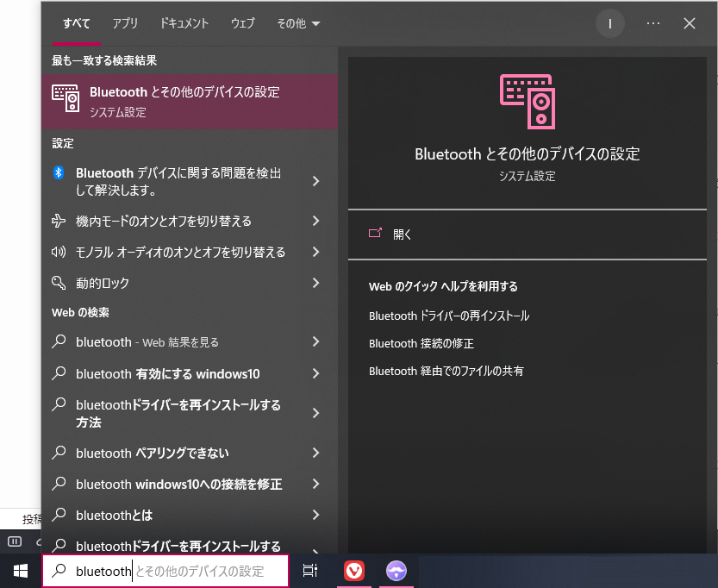This screenshot has width=718, height=588.
Task: Click the large pink devices icon in preview pane
Action: pyautogui.click(x=528, y=102)
